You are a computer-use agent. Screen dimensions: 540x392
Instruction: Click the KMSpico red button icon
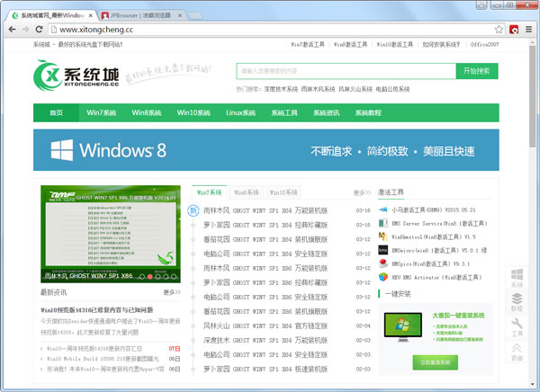tap(383, 263)
